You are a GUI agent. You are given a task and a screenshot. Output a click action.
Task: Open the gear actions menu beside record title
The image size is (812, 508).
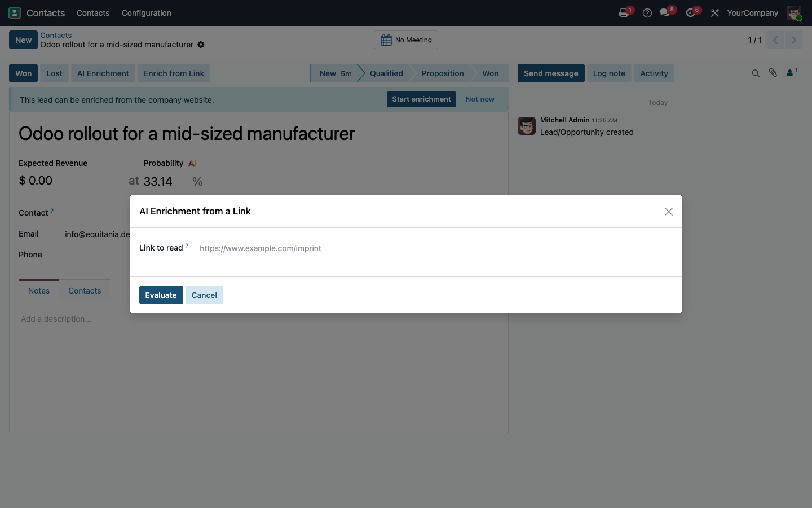click(201, 45)
